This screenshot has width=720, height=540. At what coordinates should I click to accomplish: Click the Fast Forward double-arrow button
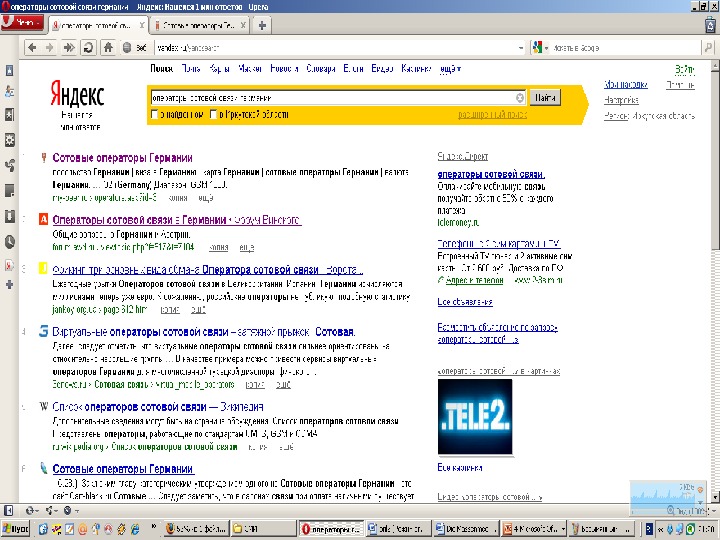[x=69, y=47]
